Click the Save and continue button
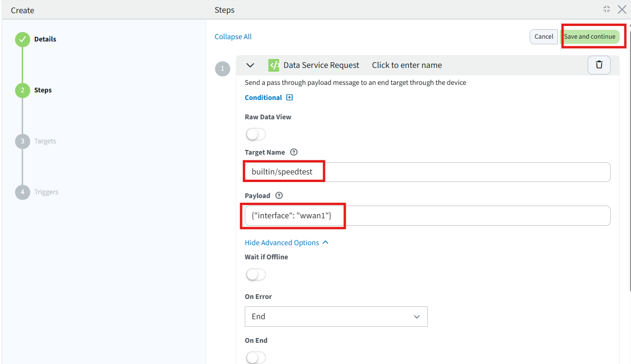This screenshot has height=364, width=631. tap(589, 37)
